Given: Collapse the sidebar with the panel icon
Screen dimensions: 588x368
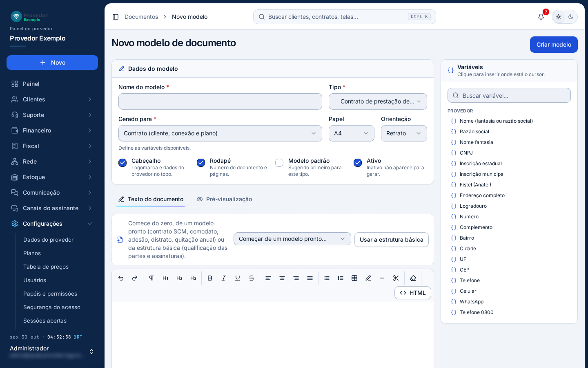Looking at the screenshot, I should [x=116, y=17].
